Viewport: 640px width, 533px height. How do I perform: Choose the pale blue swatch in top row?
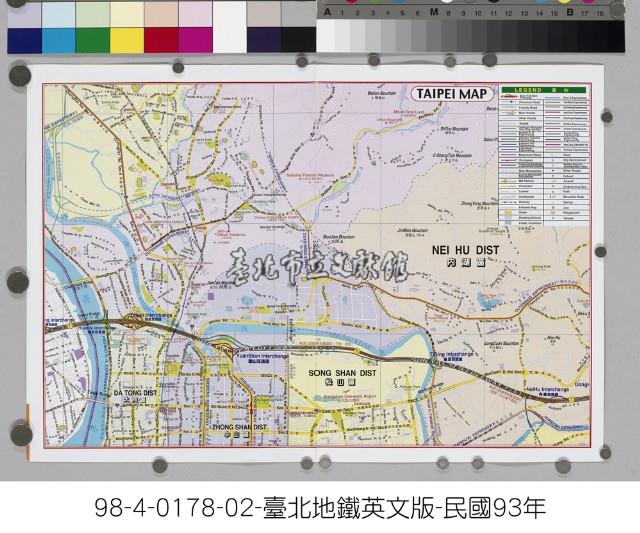coord(58,15)
